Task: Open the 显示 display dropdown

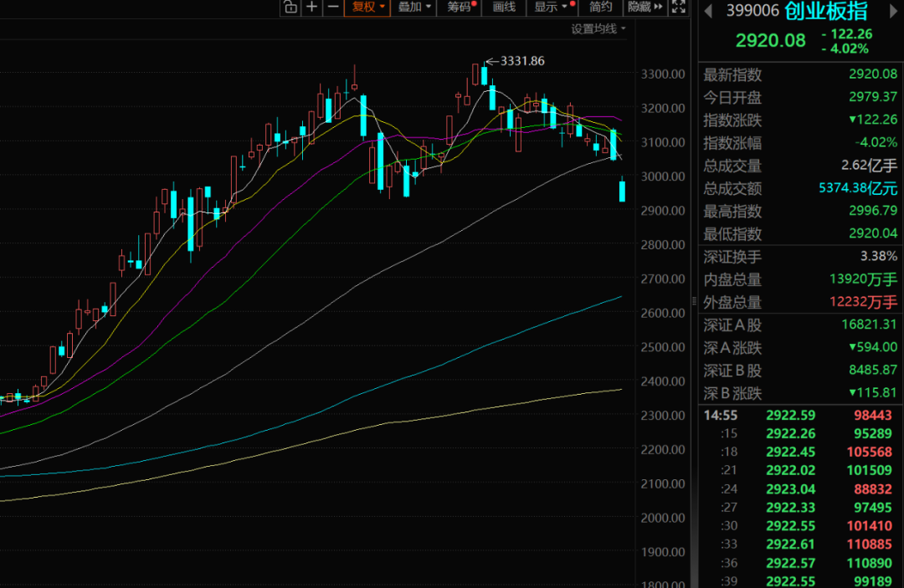Action: [x=555, y=8]
